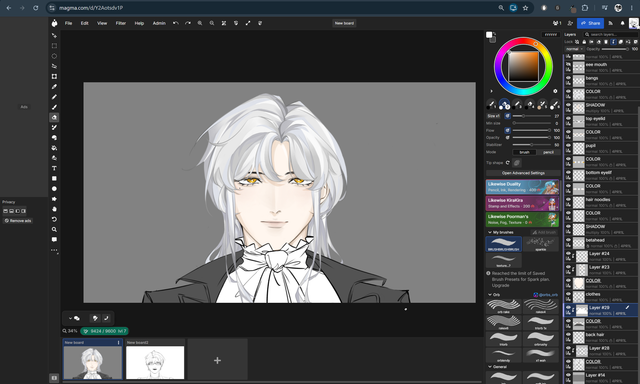Click the Likewise Poorman's brush pack banner

(x=522, y=219)
